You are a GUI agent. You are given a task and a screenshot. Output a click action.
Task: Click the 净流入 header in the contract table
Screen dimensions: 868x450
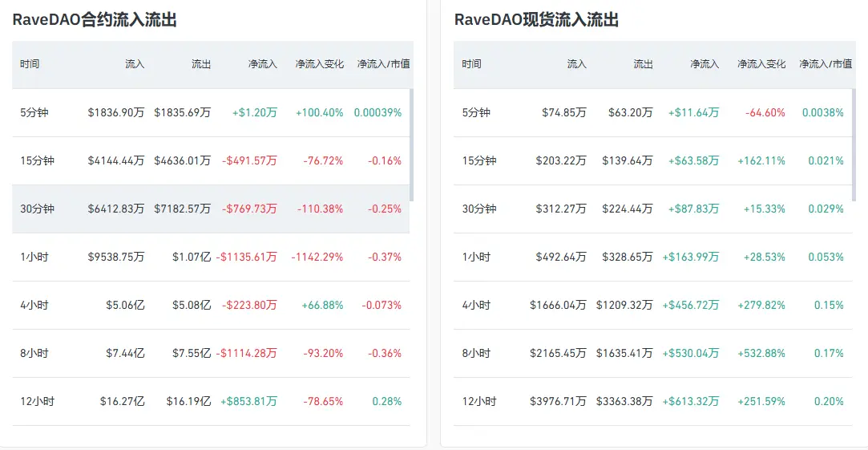(262, 64)
